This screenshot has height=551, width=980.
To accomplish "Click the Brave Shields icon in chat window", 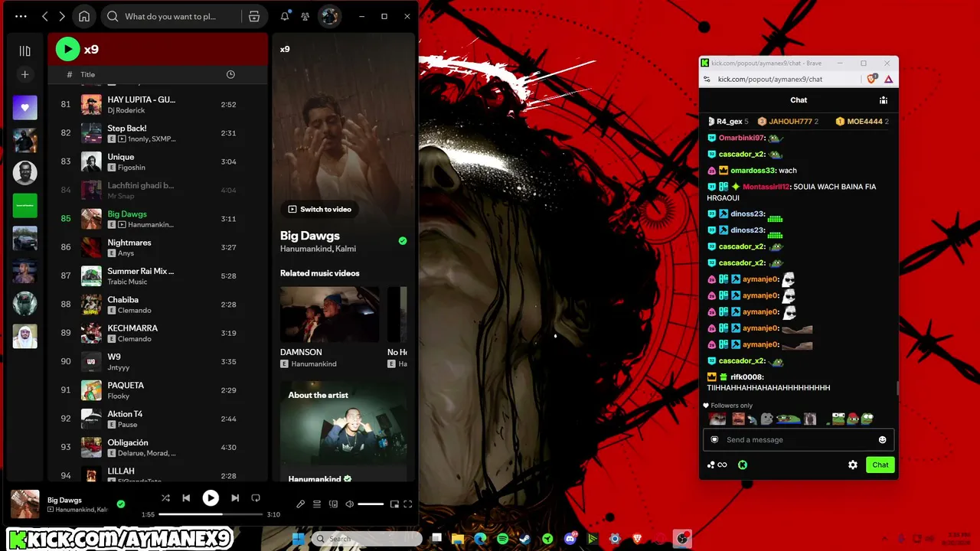I will 872,79.
